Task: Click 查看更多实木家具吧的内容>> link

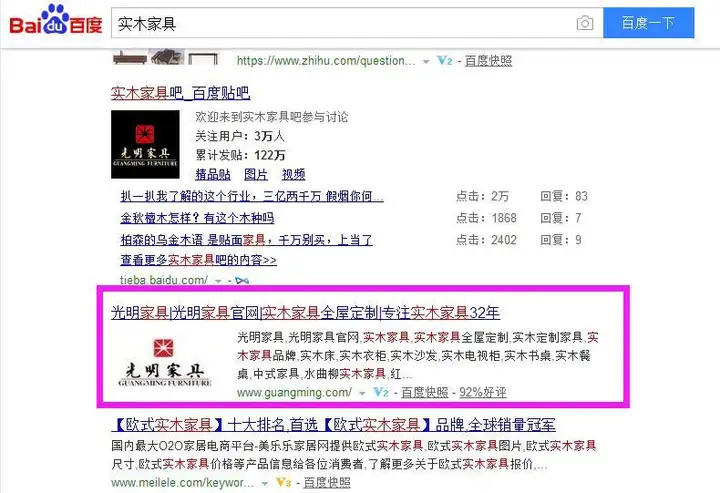Action: click(198, 260)
